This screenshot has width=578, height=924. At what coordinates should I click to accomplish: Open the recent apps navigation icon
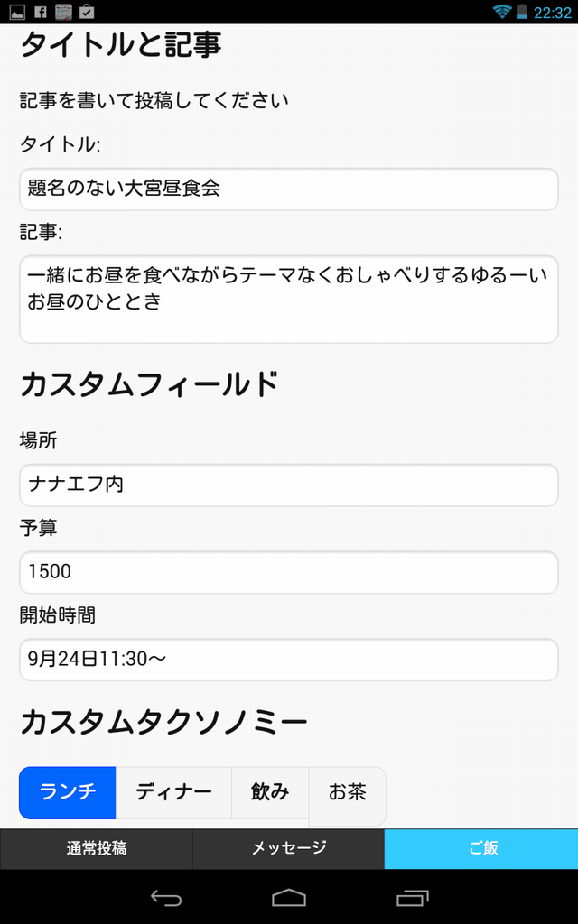pos(413,897)
